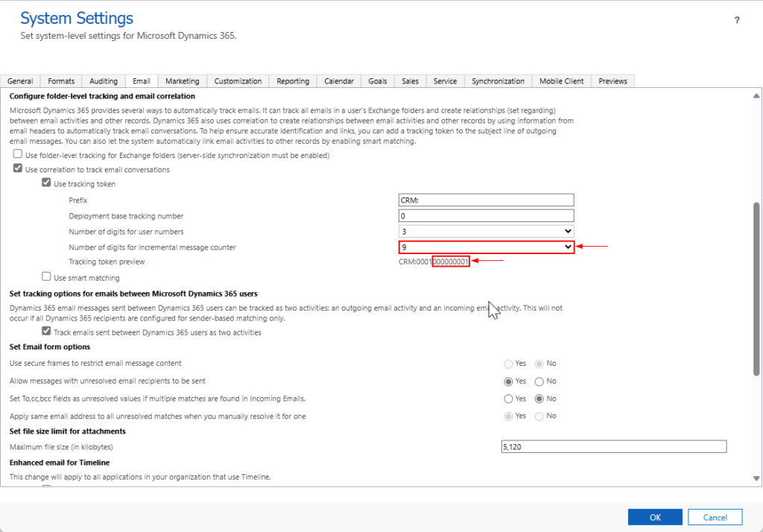Open the Marketing settings tab

pyautogui.click(x=183, y=80)
